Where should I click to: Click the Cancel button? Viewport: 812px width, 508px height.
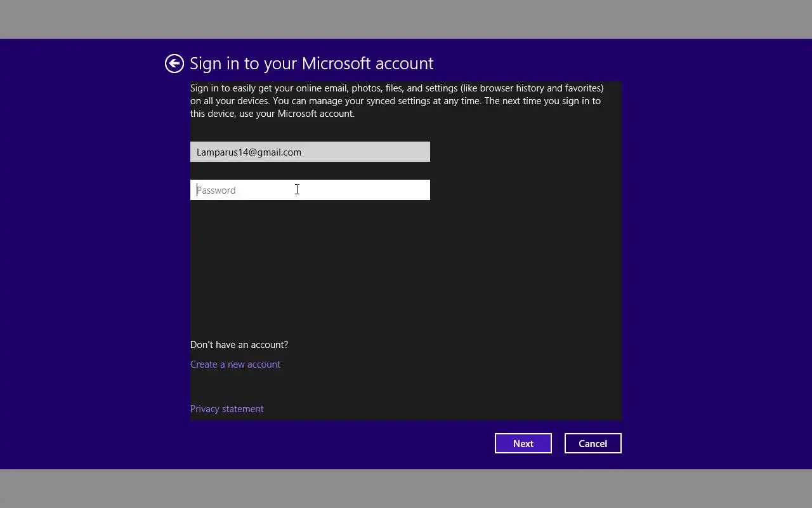593,443
